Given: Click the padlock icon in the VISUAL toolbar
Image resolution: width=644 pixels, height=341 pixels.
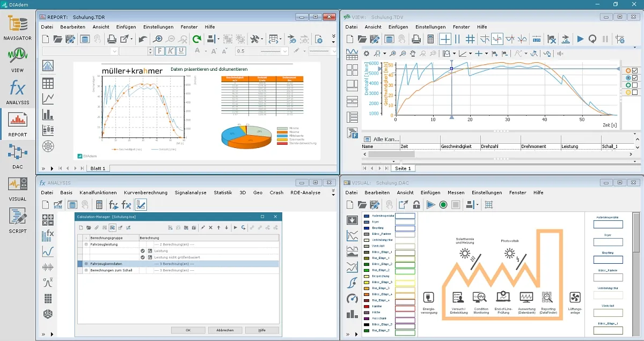Looking at the screenshot, I should tap(416, 204).
